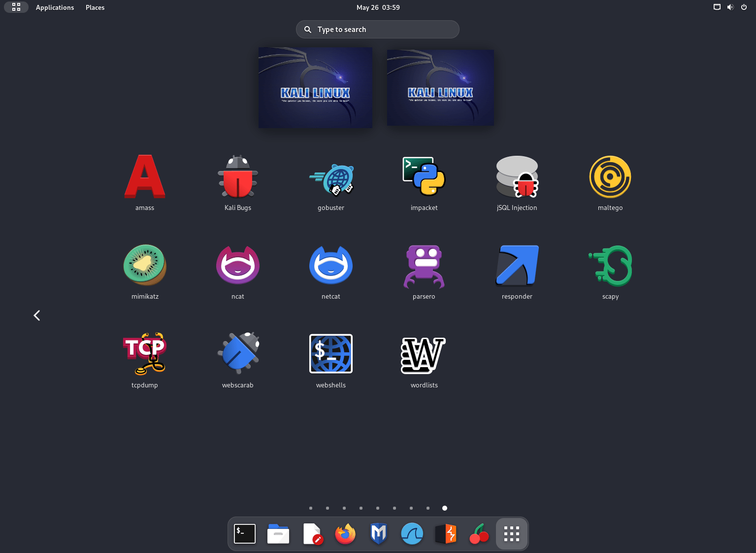Viewport: 756px width, 553px height.
Task: Select the first workspace thumbnail
Action: coord(315,88)
